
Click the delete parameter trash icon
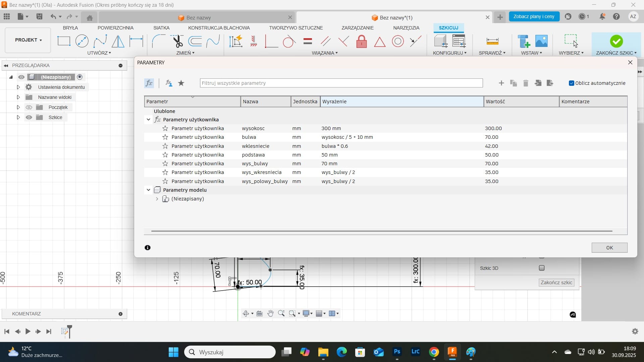pos(526,83)
